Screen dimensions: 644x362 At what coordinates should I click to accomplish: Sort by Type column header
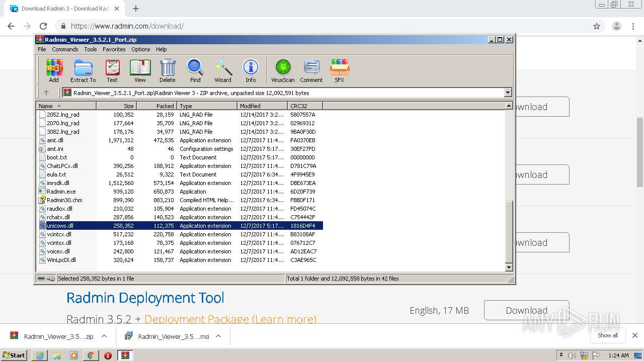207,106
